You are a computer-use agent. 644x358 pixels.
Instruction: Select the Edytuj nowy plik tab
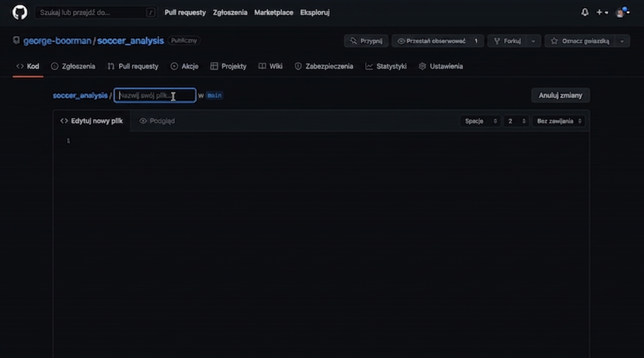coord(91,121)
